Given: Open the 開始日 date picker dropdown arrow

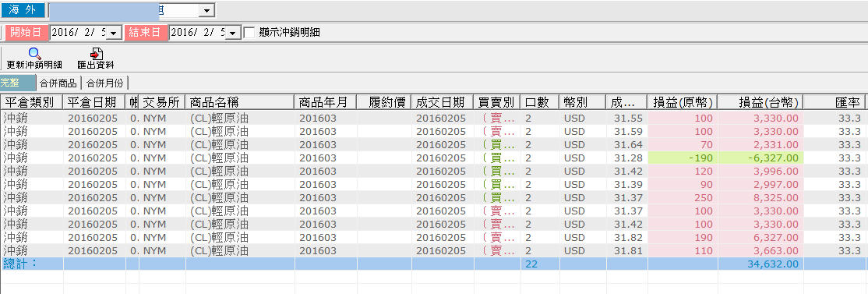Looking at the screenshot, I should tap(115, 33).
